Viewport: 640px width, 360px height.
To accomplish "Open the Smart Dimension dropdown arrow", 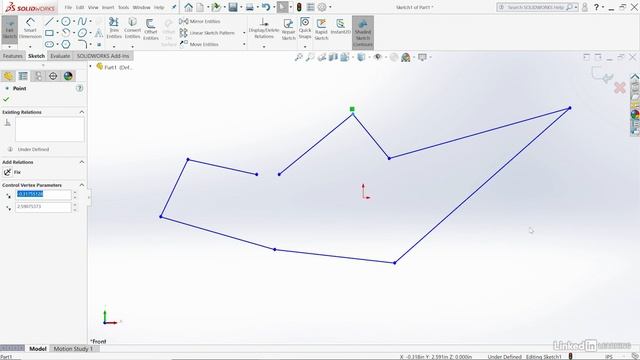I will 30,47.
